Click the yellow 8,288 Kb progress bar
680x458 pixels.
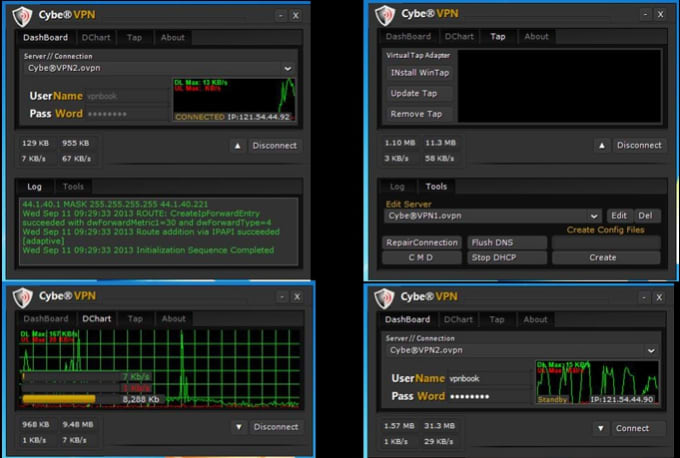[x=59, y=399]
